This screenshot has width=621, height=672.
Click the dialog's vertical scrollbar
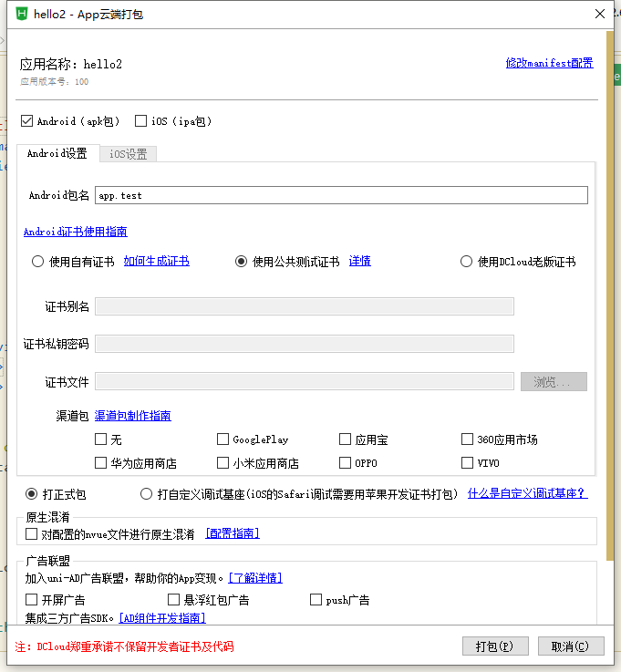610,295
